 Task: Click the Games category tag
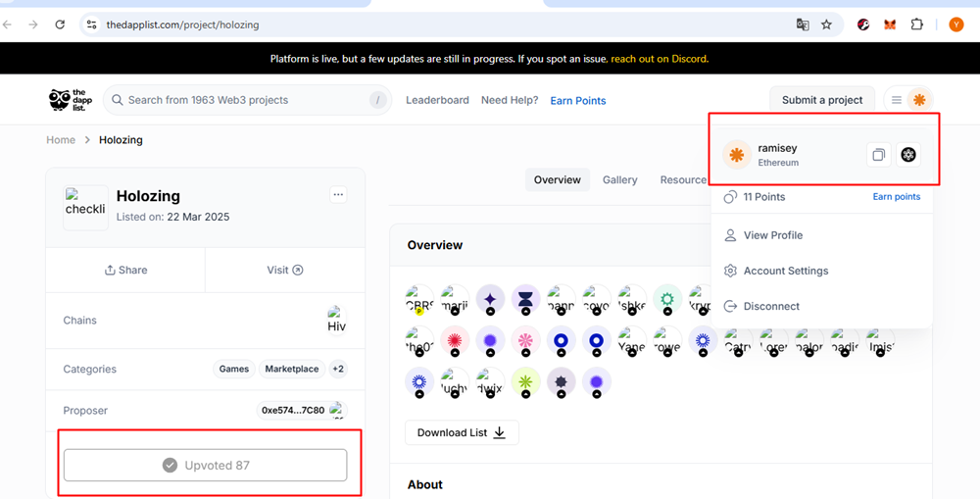(234, 369)
